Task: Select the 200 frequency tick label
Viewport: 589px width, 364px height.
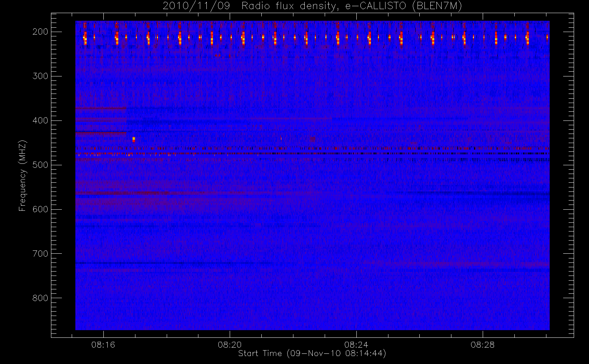Action: tap(40, 32)
